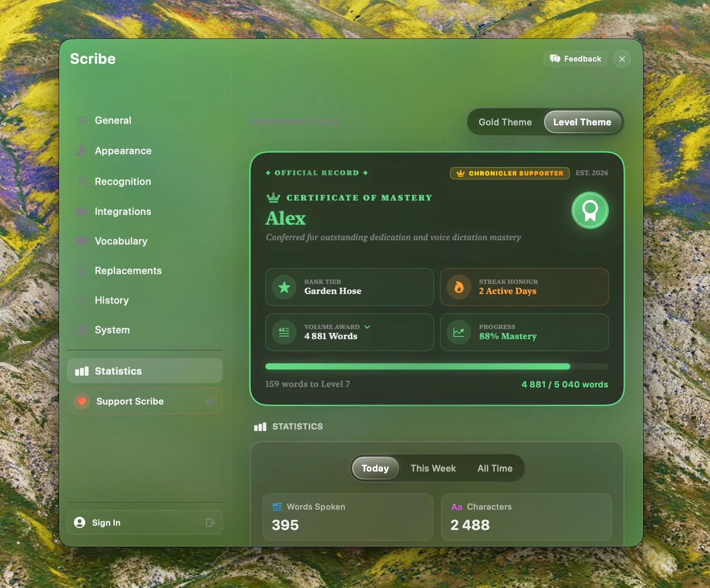Open the History section
The image size is (710, 588).
click(x=144, y=300)
